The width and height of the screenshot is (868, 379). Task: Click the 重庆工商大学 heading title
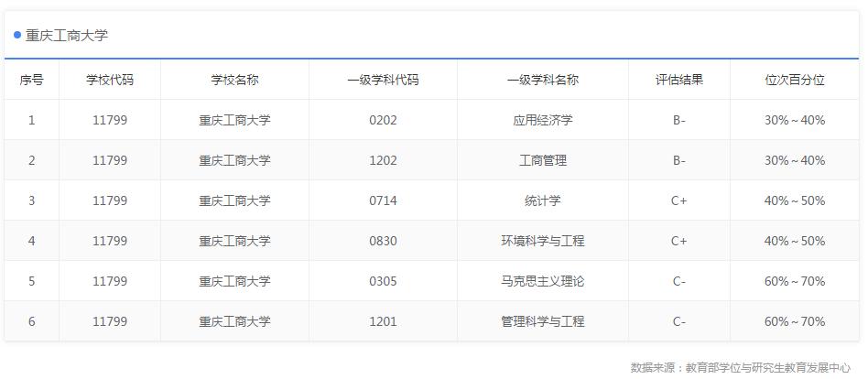[67, 36]
